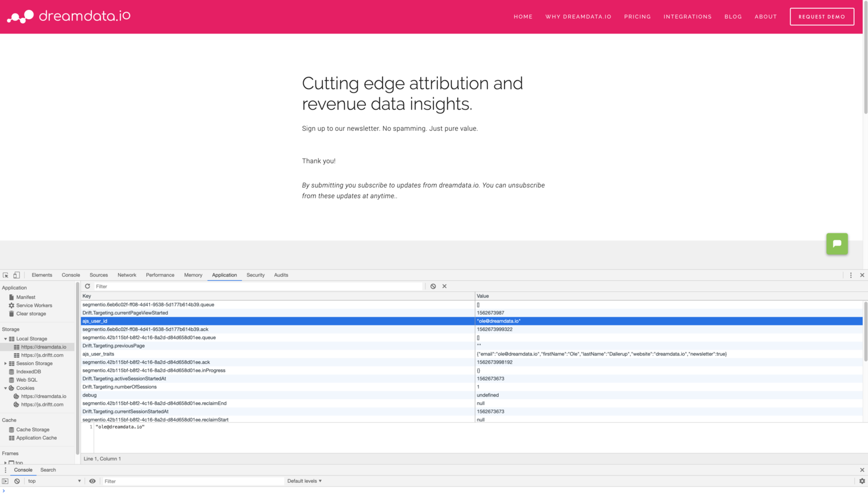Show console sidebar icon
868x495 pixels.
pos(5,481)
